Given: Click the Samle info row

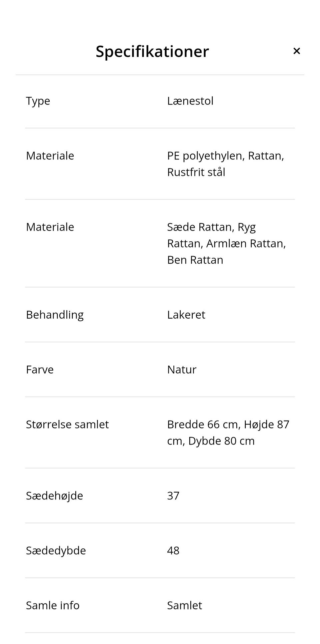Looking at the screenshot, I should click(x=53, y=605).
